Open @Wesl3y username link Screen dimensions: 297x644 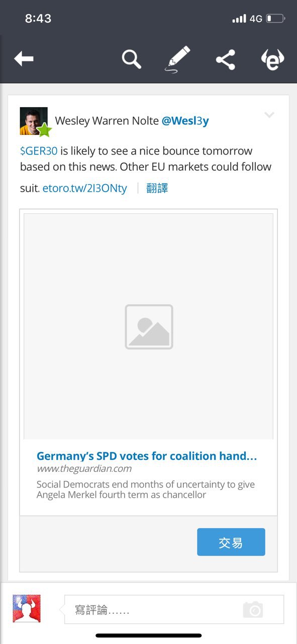tap(185, 121)
